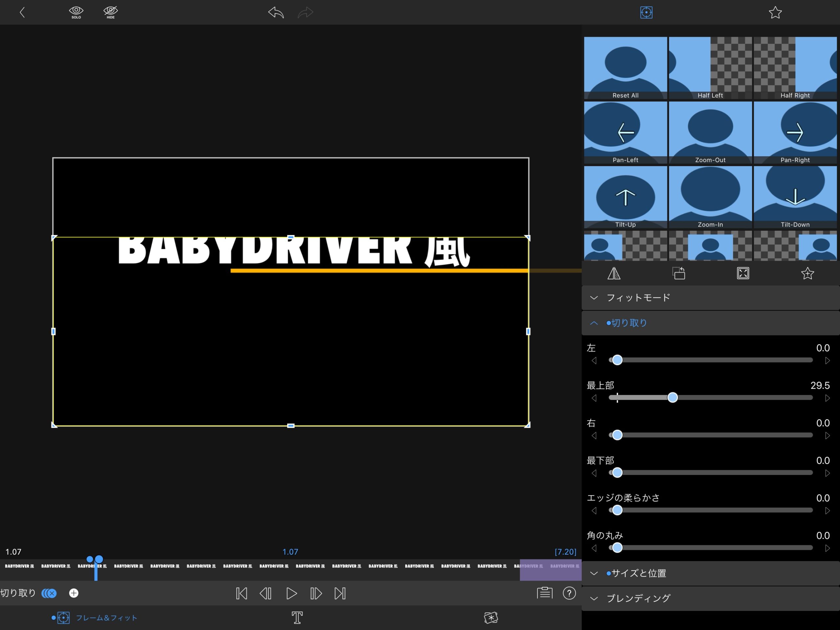Open the favorites star tab at the top

(775, 12)
